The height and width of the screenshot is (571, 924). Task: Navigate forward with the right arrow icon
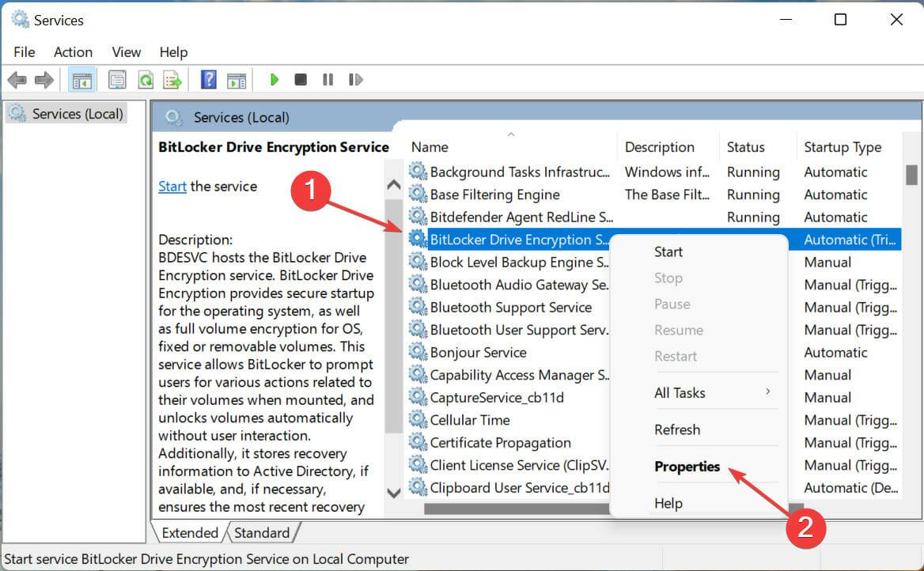tap(45, 79)
